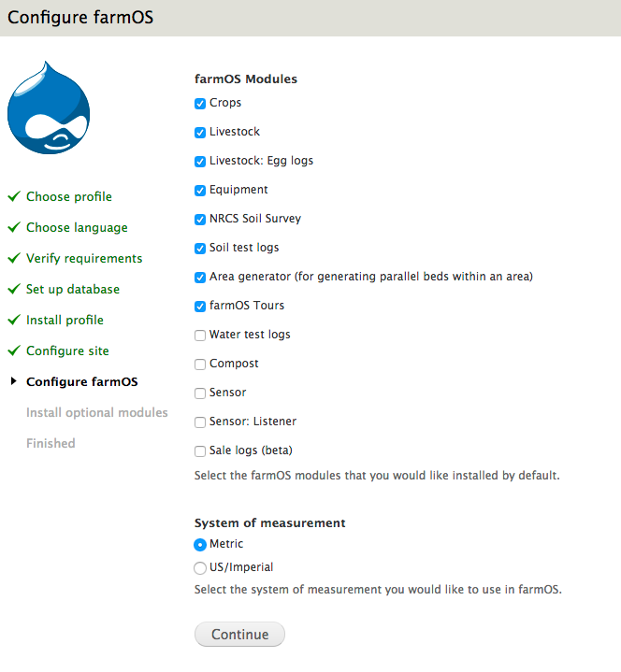Deselect the NRCS Soil Survey module
The height and width of the screenshot is (672, 621).
(x=200, y=220)
